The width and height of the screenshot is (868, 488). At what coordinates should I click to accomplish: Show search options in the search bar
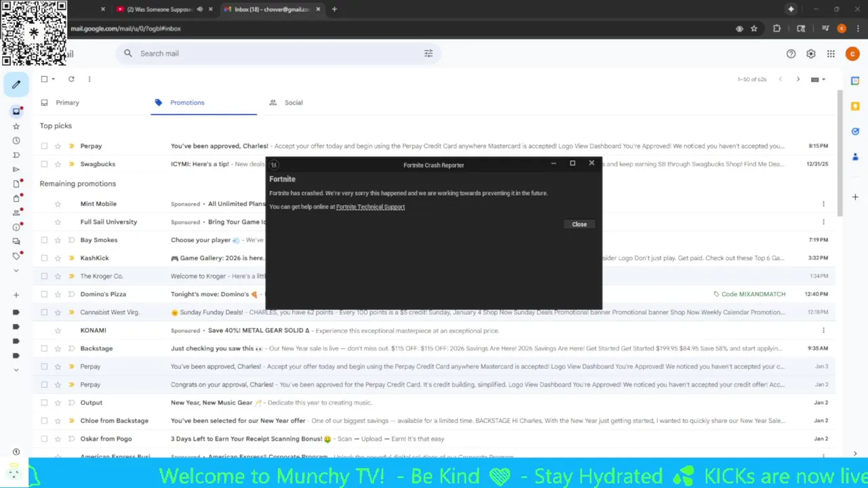(428, 54)
